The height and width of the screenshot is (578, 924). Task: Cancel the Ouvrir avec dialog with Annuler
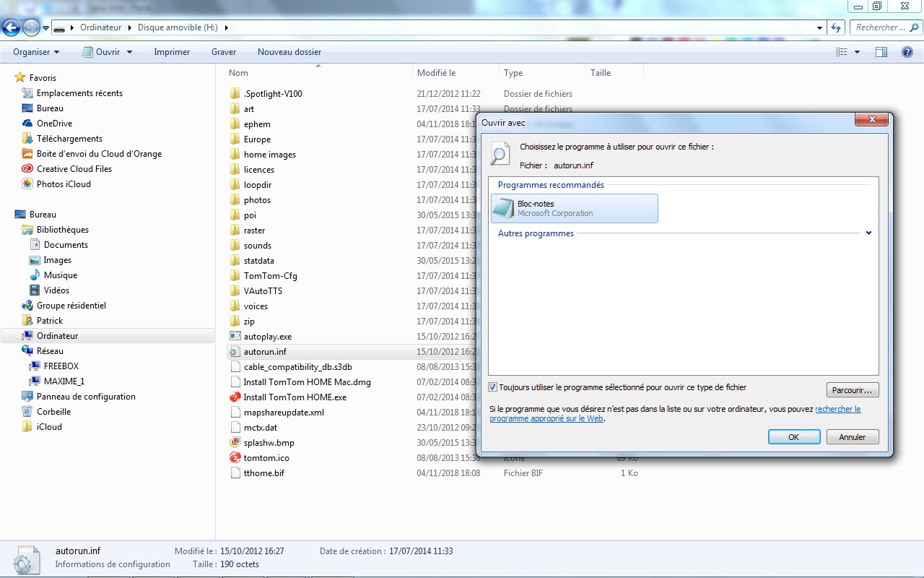[853, 437]
